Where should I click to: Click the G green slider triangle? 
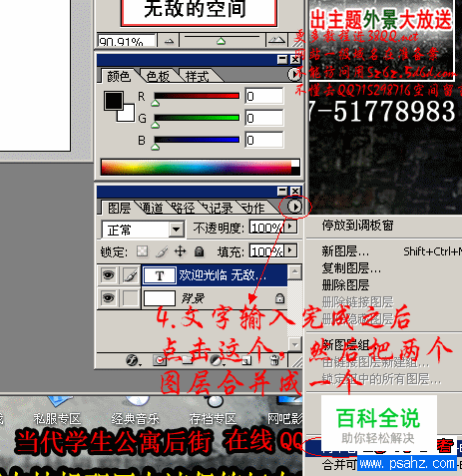coord(156,125)
